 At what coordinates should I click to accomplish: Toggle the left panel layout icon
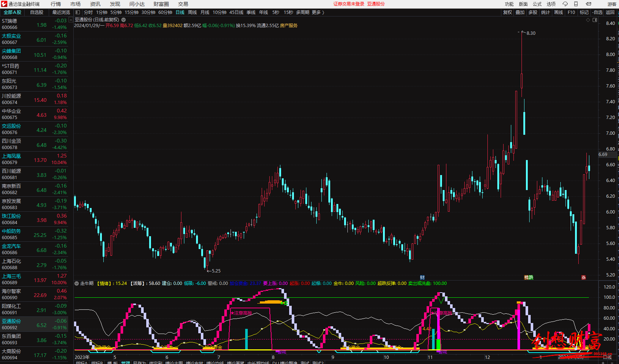coord(78,12)
